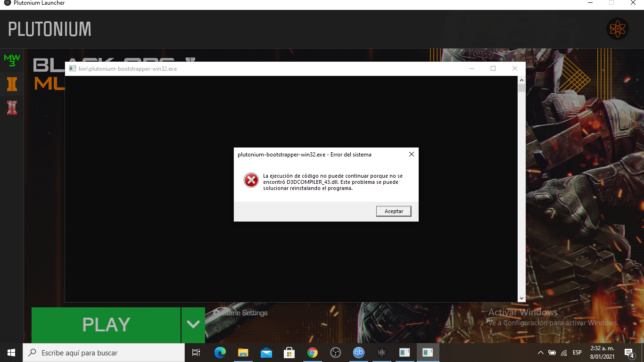Click Aceptar in the error dialog
The height and width of the screenshot is (362, 644).
coord(394,211)
